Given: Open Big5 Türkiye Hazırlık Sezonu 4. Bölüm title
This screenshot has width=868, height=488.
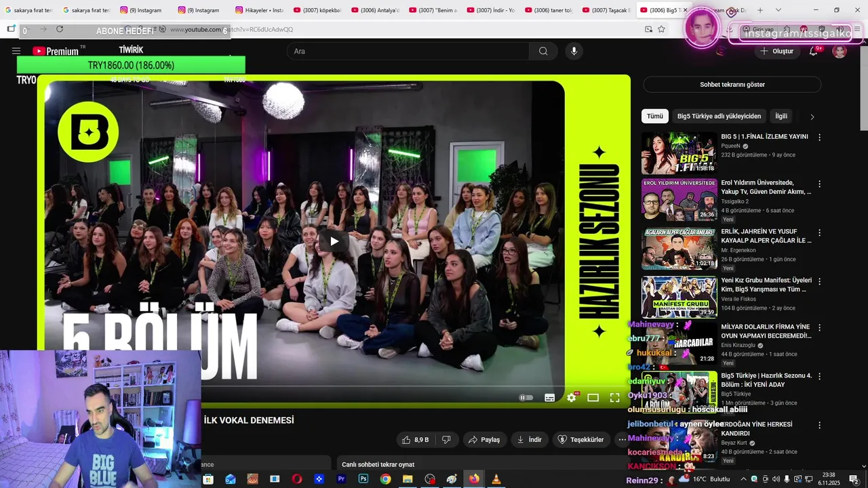Looking at the screenshot, I should pos(766,380).
